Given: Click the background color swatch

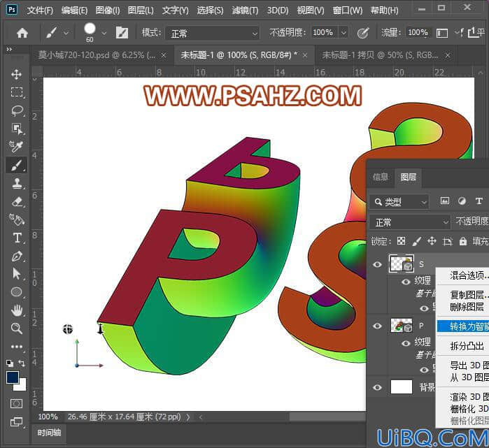Looking at the screenshot, I should pyautogui.click(x=22, y=386).
